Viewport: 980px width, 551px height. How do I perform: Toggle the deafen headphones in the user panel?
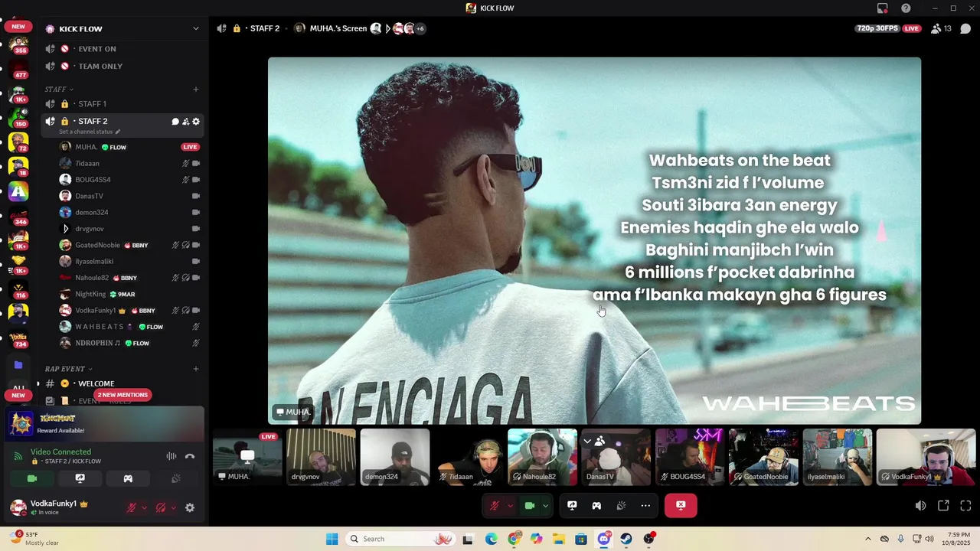(x=160, y=507)
